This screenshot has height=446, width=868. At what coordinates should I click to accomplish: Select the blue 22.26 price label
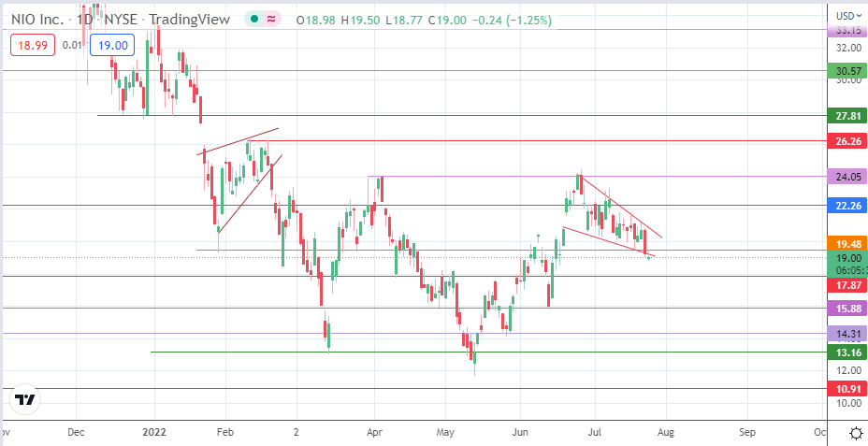click(x=846, y=206)
